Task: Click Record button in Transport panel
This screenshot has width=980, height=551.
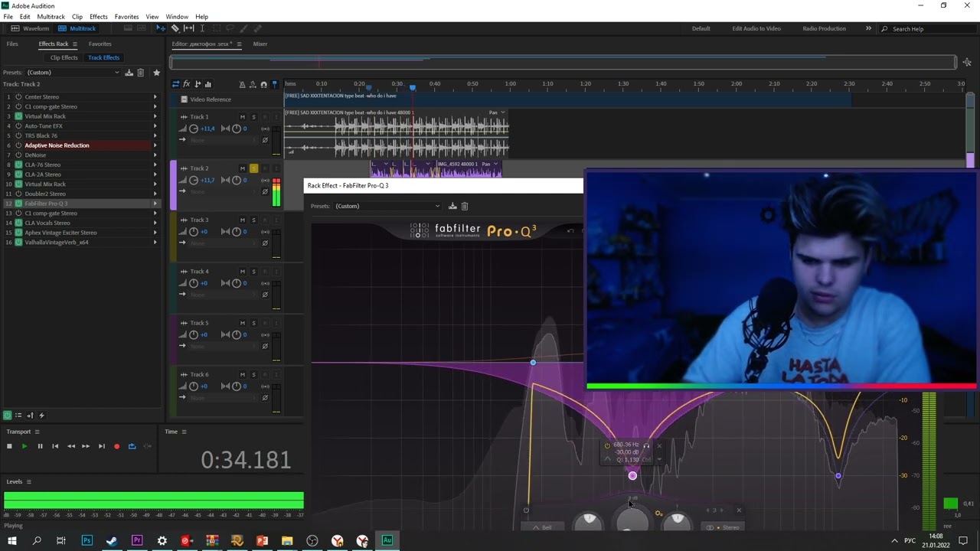Action: 116,446
